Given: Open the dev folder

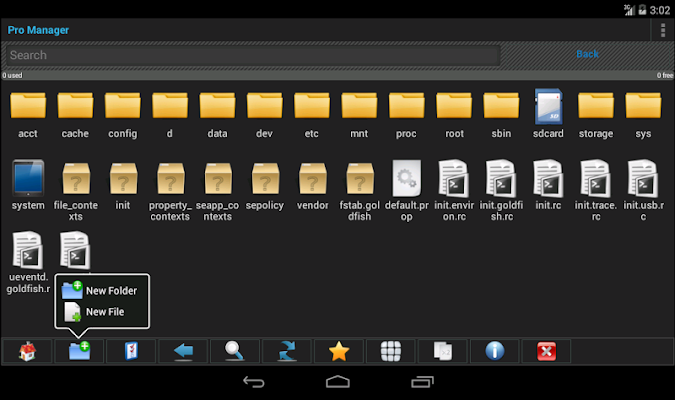Looking at the screenshot, I should click(x=265, y=115).
